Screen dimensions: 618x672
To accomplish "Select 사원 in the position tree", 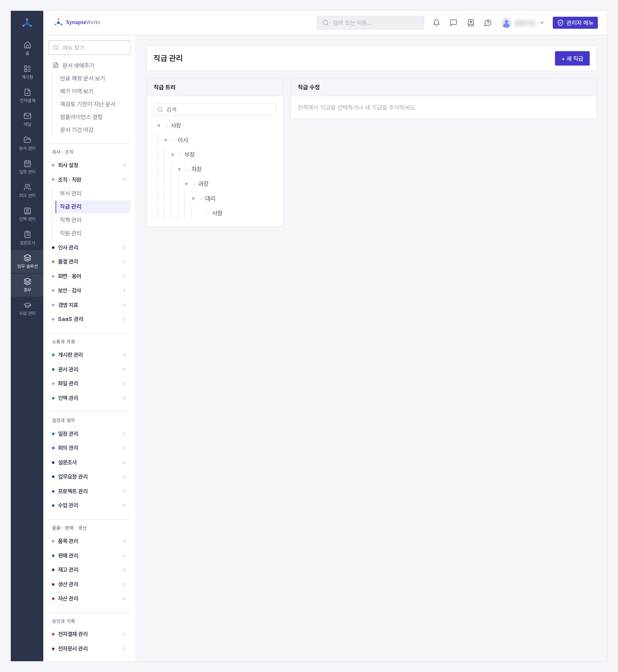I will pyautogui.click(x=217, y=213).
